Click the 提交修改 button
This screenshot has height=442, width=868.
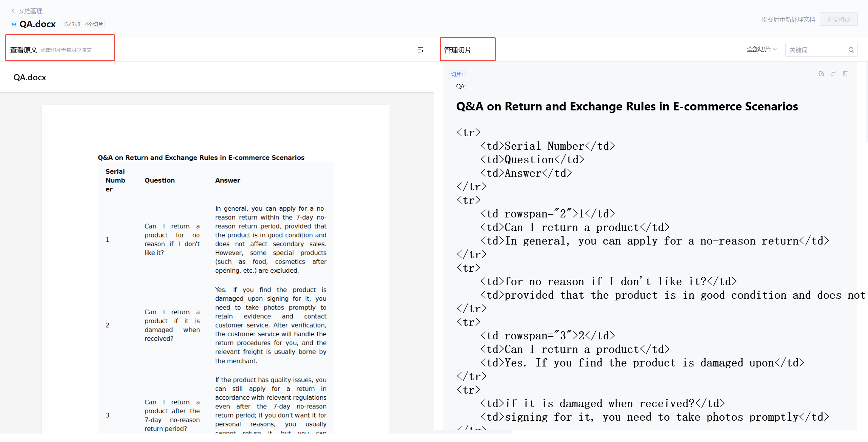tap(839, 19)
